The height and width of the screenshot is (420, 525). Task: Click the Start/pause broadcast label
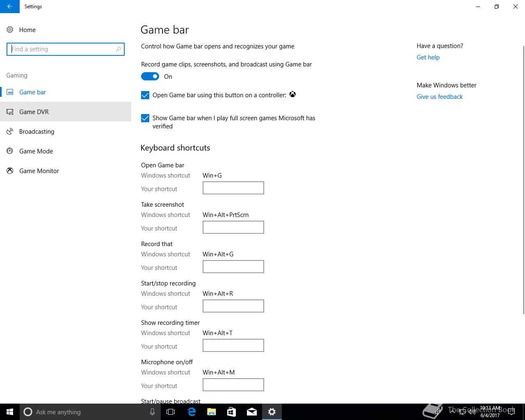tap(171, 401)
